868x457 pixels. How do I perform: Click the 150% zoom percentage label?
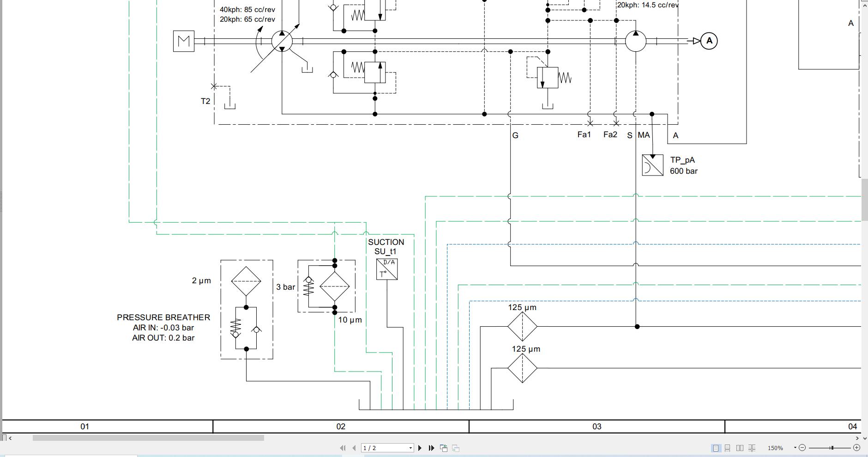pyautogui.click(x=776, y=447)
